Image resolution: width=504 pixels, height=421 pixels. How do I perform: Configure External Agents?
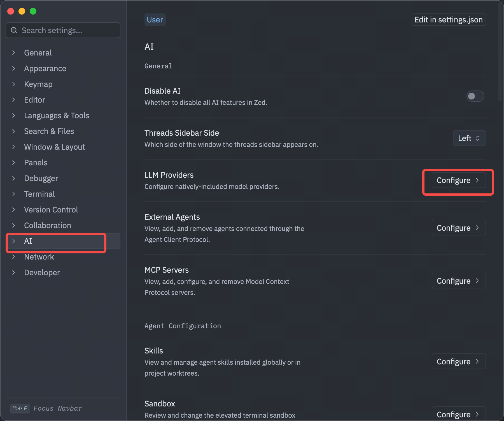click(x=459, y=228)
